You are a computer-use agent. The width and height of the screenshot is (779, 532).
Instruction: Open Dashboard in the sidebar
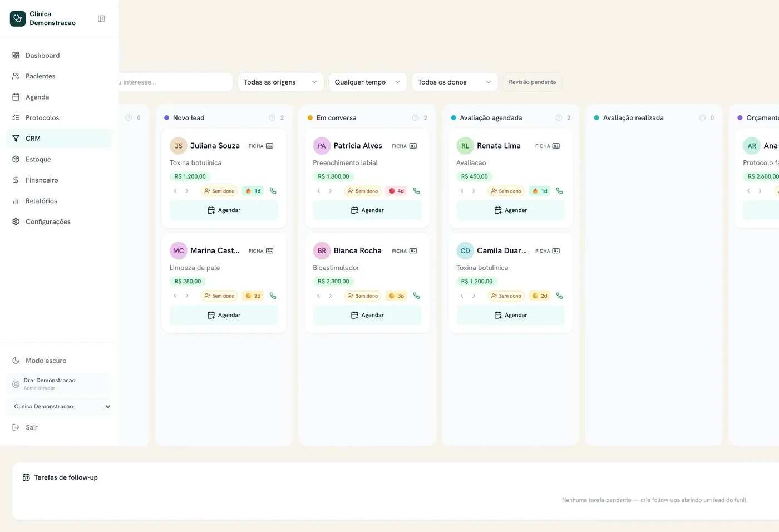[59, 56]
